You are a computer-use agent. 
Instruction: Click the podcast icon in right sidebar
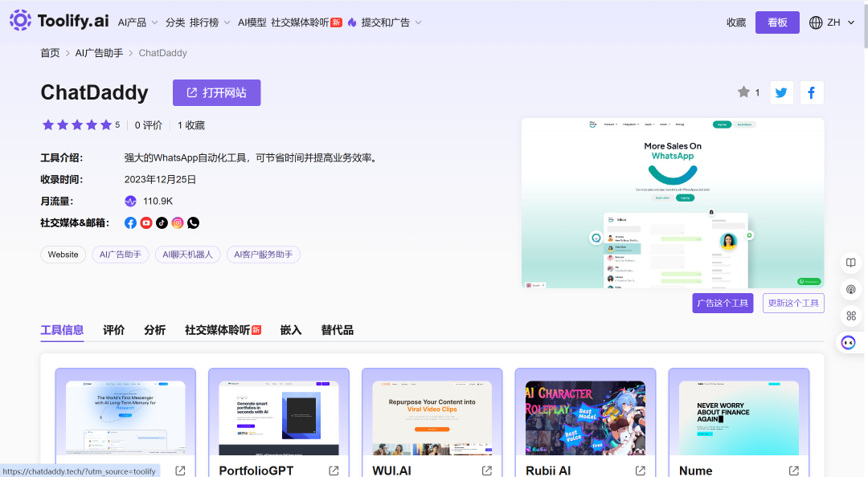click(851, 289)
